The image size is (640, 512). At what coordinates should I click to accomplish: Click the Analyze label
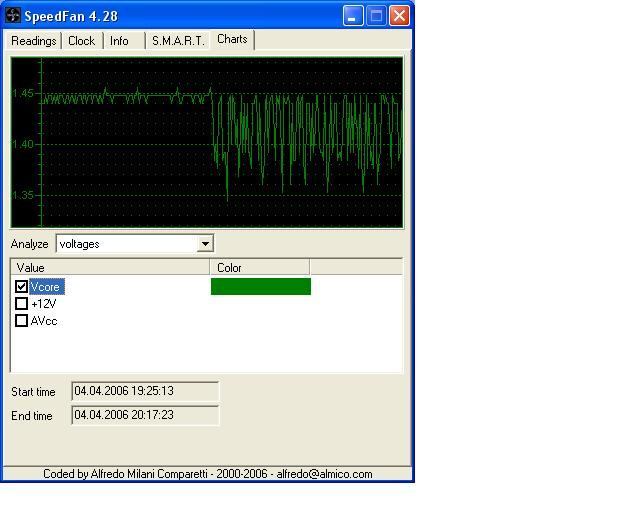29,244
